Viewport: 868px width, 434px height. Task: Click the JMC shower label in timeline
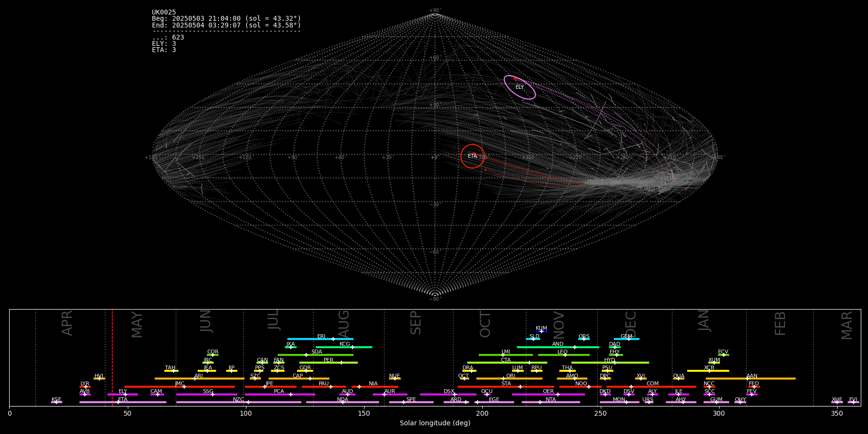pyautogui.click(x=180, y=384)
